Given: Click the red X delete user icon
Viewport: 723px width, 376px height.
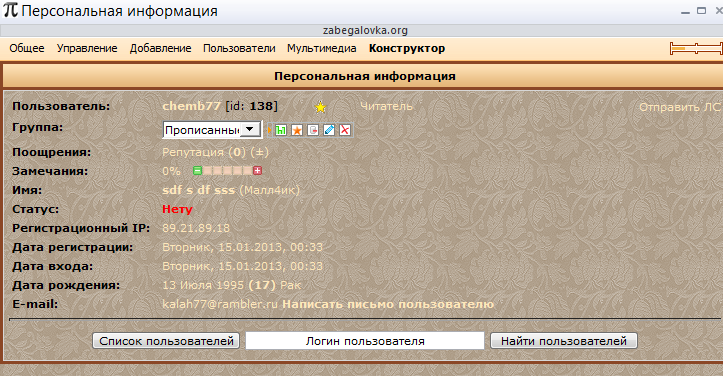Looking at the screenshot, I should [x=344, y=130].
